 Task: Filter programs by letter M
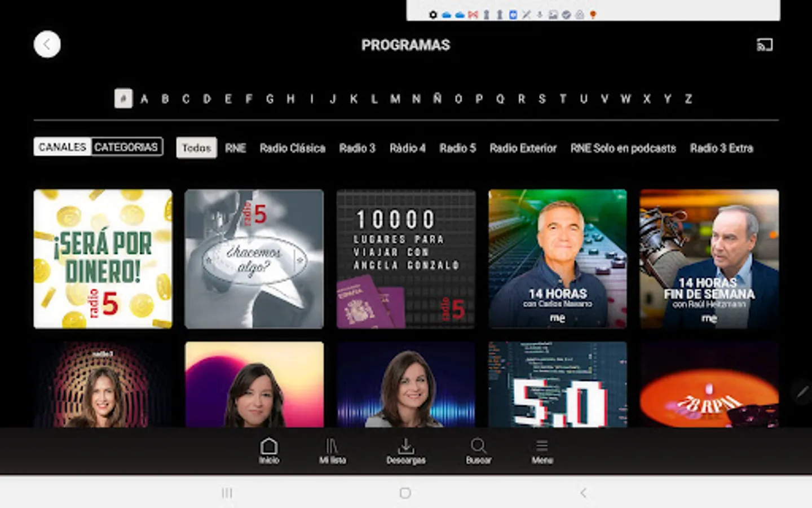click(395, 99)
